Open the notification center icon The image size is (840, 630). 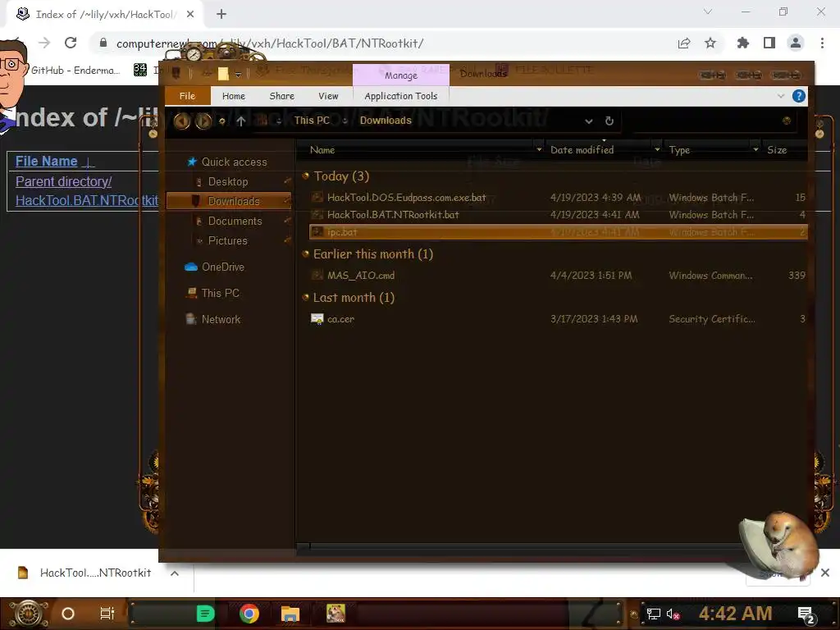click(806, 614)
